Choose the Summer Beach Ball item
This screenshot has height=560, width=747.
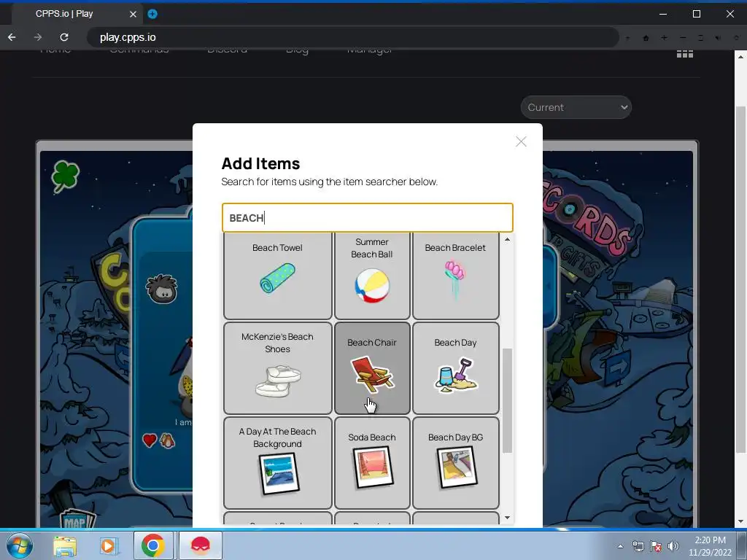pos(372,275)
